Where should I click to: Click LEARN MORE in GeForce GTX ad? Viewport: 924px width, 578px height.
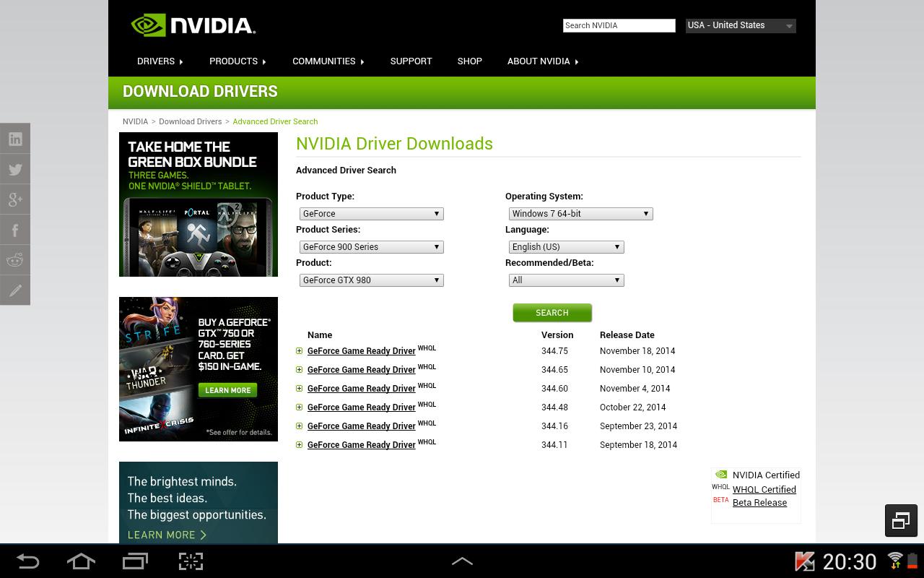[x=227, y=390]
